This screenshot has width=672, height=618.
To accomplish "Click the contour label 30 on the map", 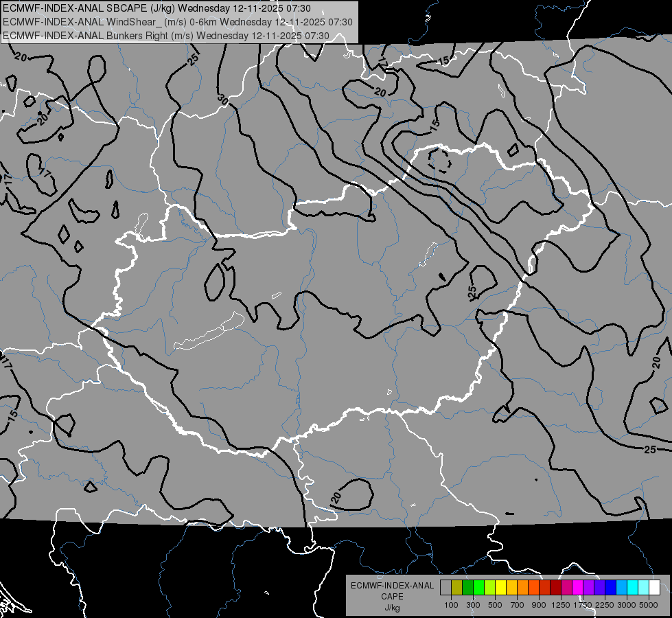I will (222, 100).
